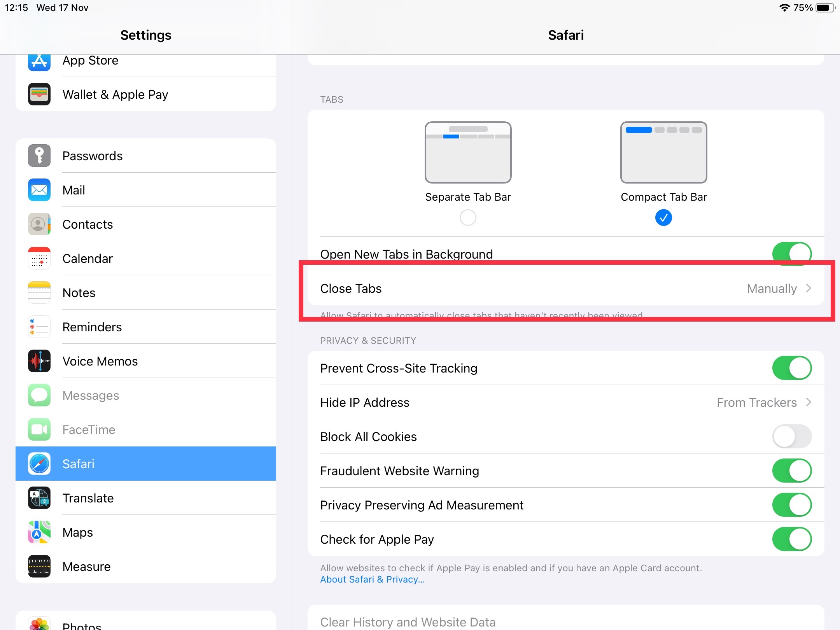The image size is (840, 630).
Task: Open the Passwords key icon
Action: point(39,156)
